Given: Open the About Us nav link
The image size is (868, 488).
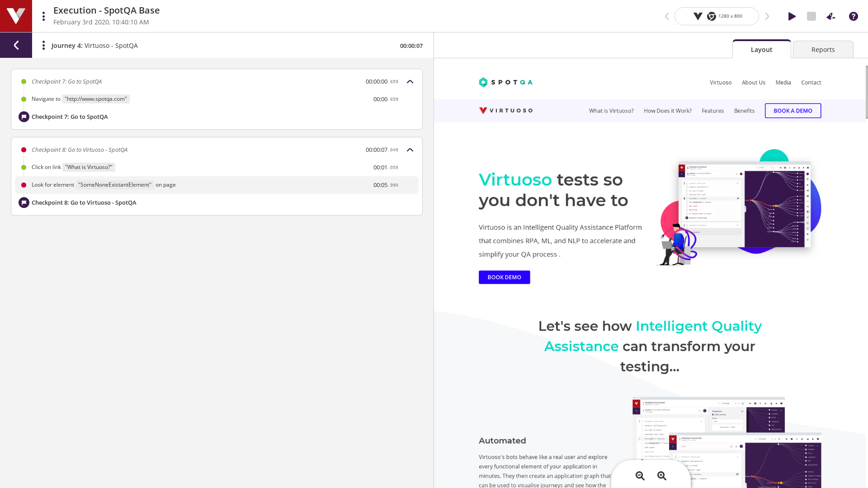Looking at the screenshot, I should 753,82.
